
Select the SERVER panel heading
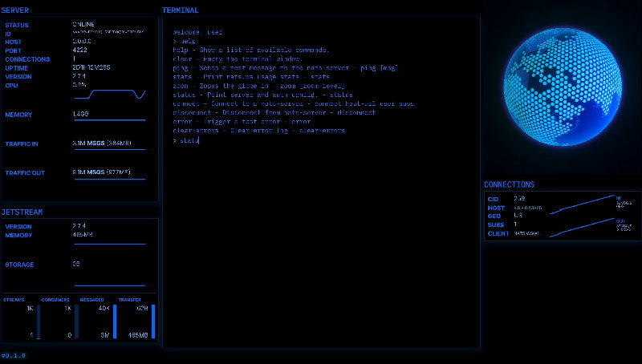tap(16, 10)
